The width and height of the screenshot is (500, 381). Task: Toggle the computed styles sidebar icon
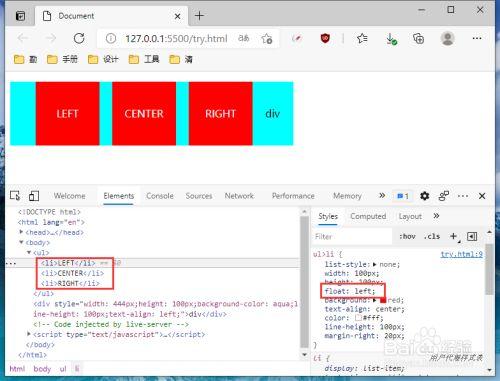pyautogui.click(x=472, y=236)
